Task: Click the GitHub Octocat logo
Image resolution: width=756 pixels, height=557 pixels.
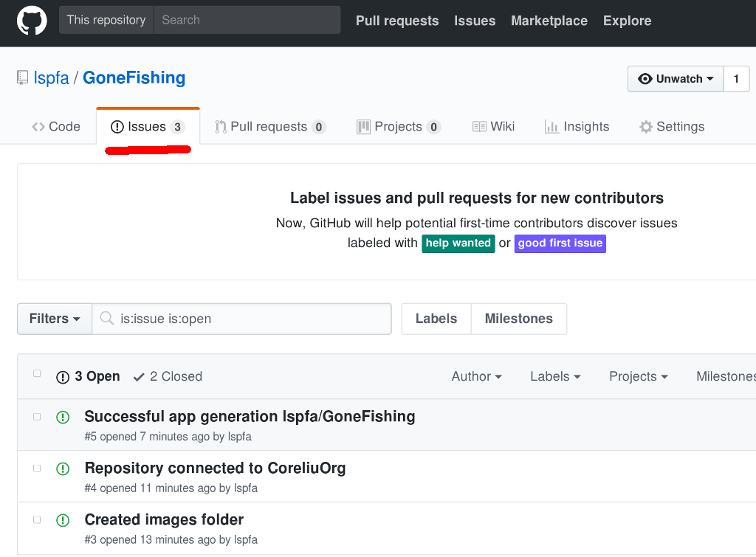Action: click(x=32, y=20)
